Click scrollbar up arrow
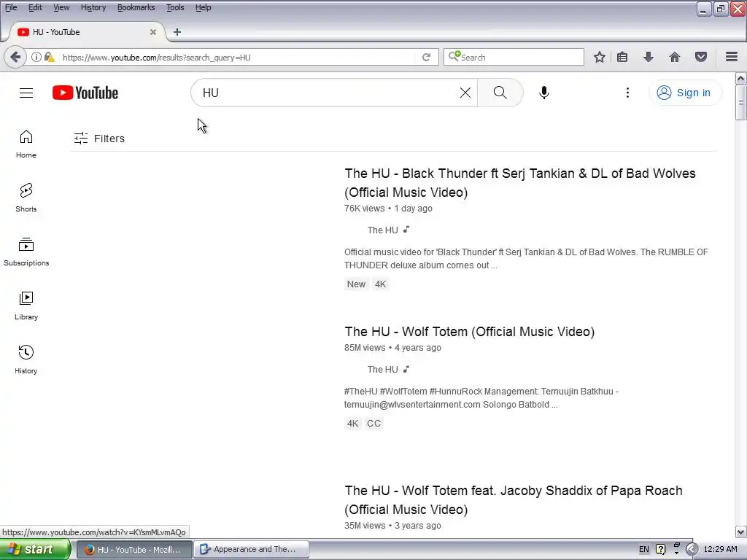747x560 pixels. (x=741, y=78)
